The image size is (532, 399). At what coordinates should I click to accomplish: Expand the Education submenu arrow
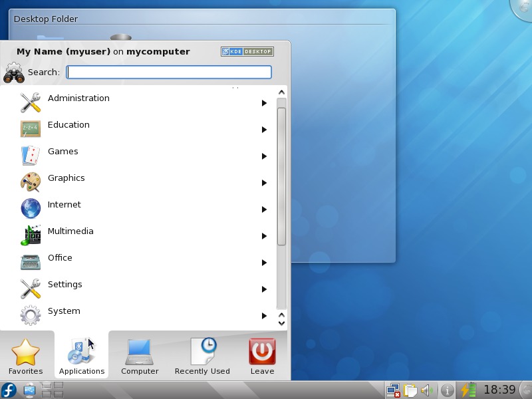264,130
